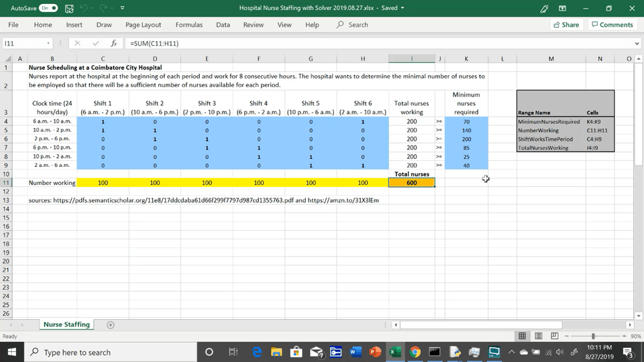Click the Cancel X icon in formula bar

click(x=77, y=43)
